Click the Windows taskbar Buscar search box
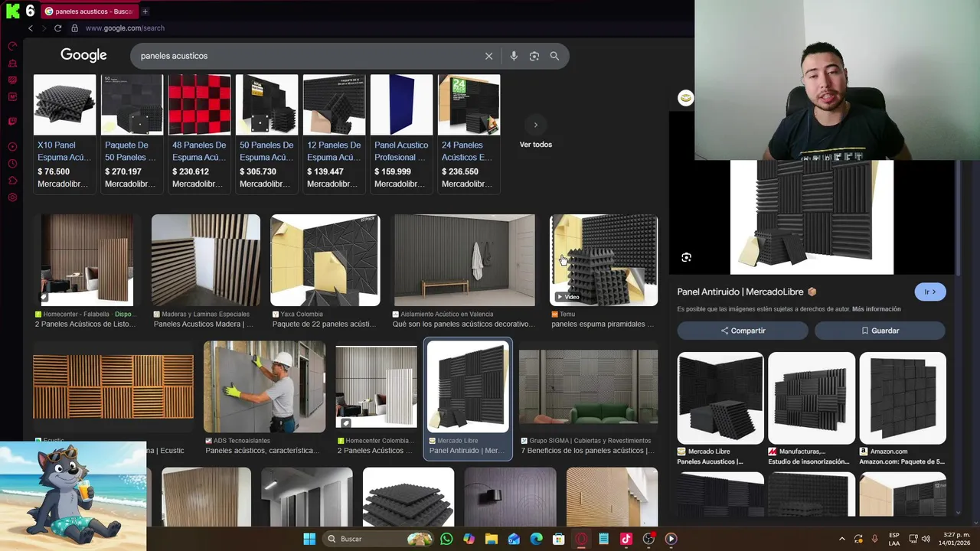 (377, 539)
